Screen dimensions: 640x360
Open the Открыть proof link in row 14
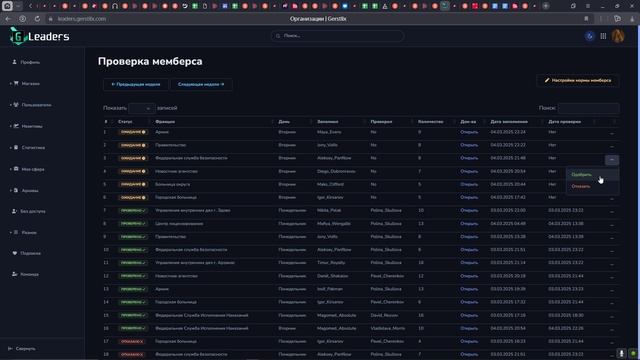tap(469, 302)
